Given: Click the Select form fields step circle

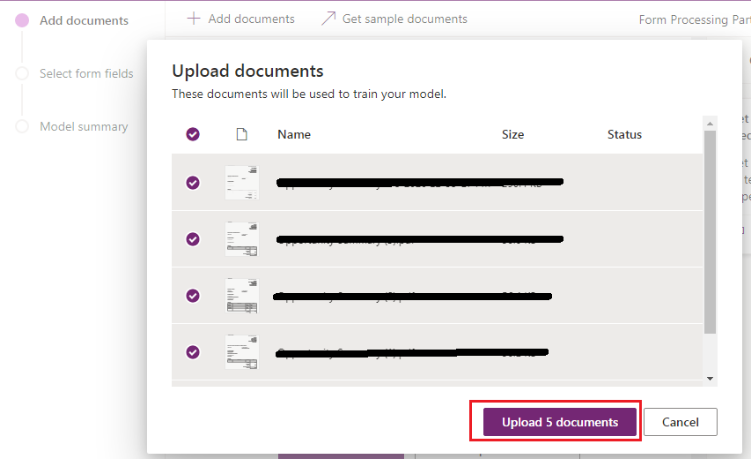Looking at the screenshot, I should tap(22, 73).
